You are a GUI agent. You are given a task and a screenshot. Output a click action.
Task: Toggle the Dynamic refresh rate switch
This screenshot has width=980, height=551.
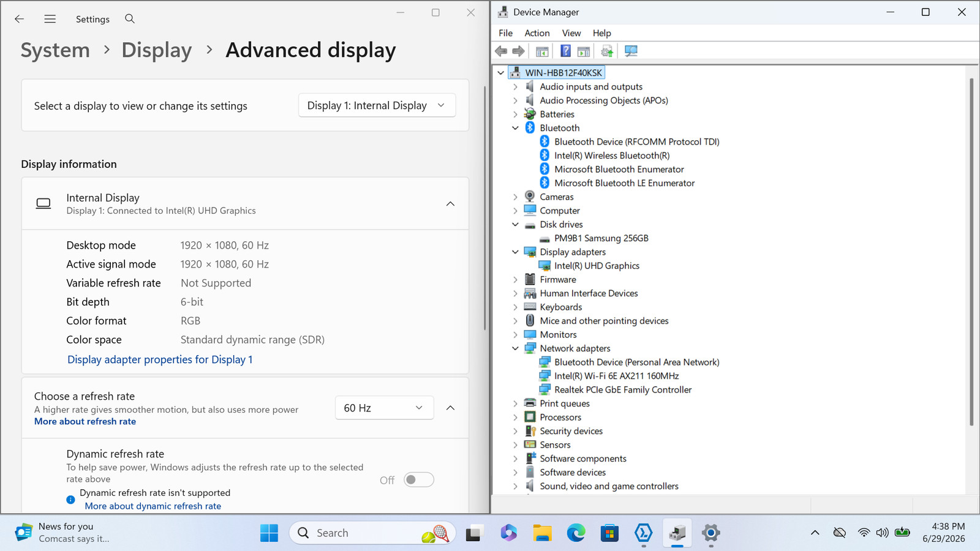(419, 480)
